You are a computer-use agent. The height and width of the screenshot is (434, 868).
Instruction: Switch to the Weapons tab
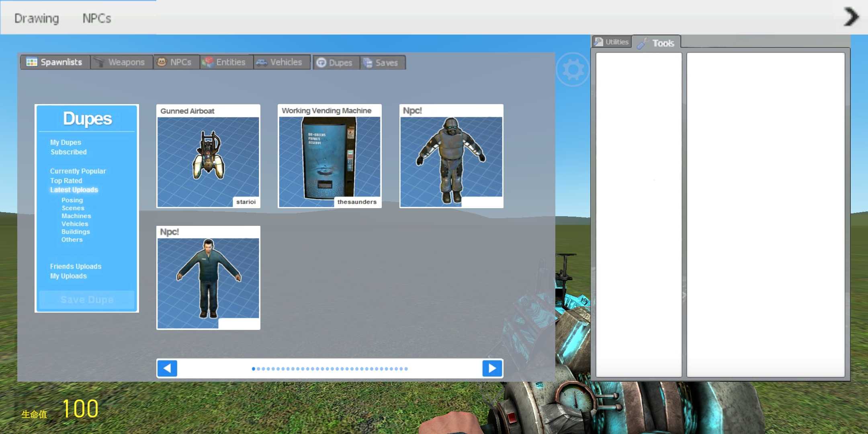[x=122, y=62]
